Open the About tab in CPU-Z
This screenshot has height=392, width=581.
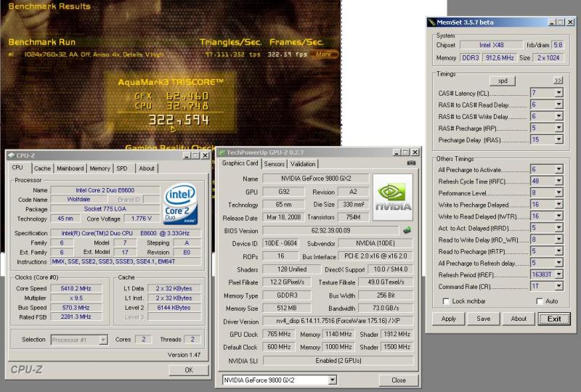[147, 168]
